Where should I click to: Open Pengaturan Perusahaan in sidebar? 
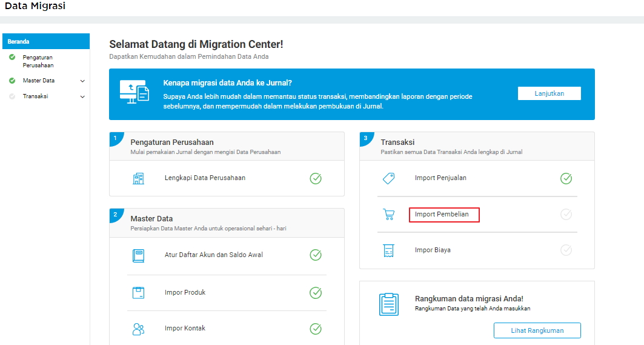(38, 61)
